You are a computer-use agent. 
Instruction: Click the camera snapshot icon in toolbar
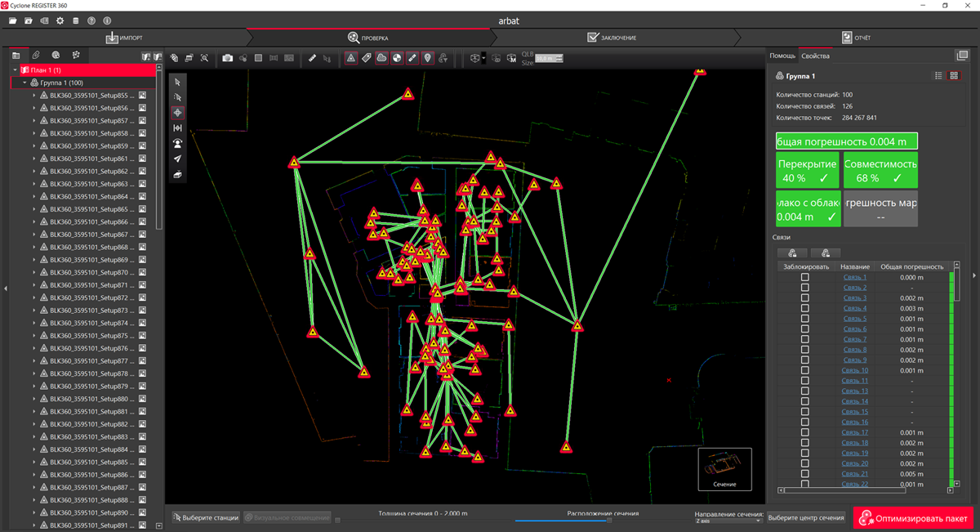[x=228, y=58]
